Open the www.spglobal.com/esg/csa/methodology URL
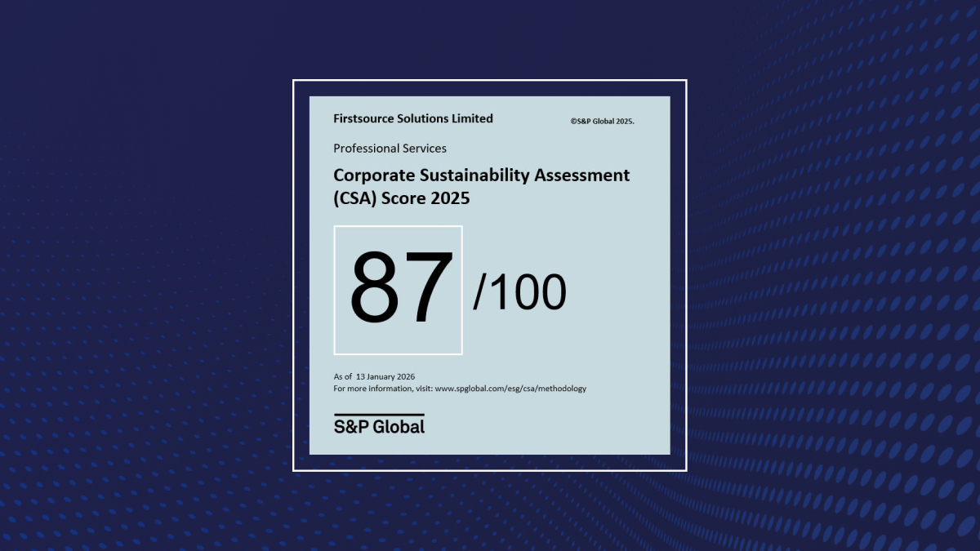The height and width of the screenshot is (551, 980). pos(510,389)
